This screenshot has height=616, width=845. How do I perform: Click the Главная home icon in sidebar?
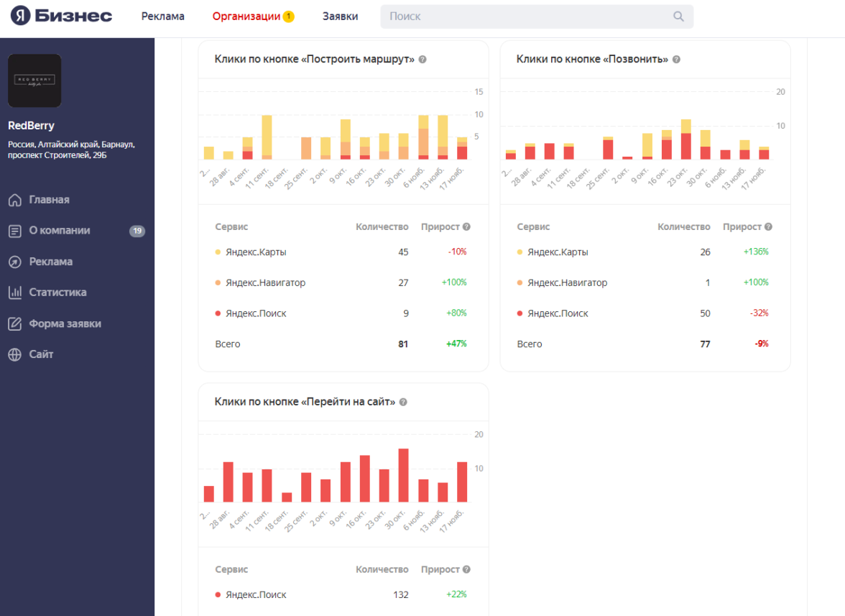[14, 200]
